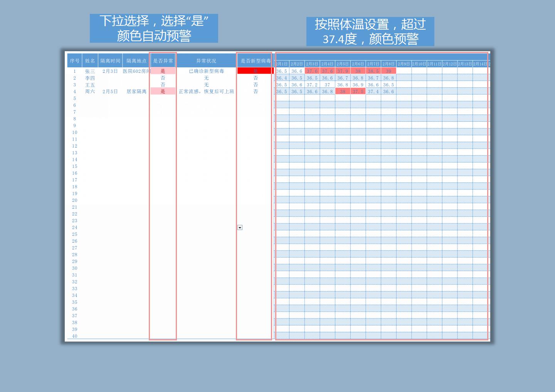The width and height of the screenshot is (555, 392).
Task: Click the name cell 周六
Action: [90, 92]
